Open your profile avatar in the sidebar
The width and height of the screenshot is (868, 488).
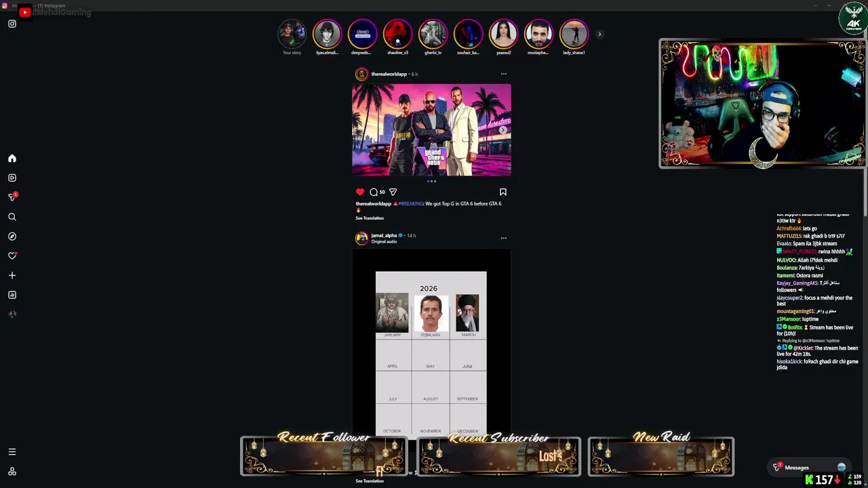click(x=12, y=314)
